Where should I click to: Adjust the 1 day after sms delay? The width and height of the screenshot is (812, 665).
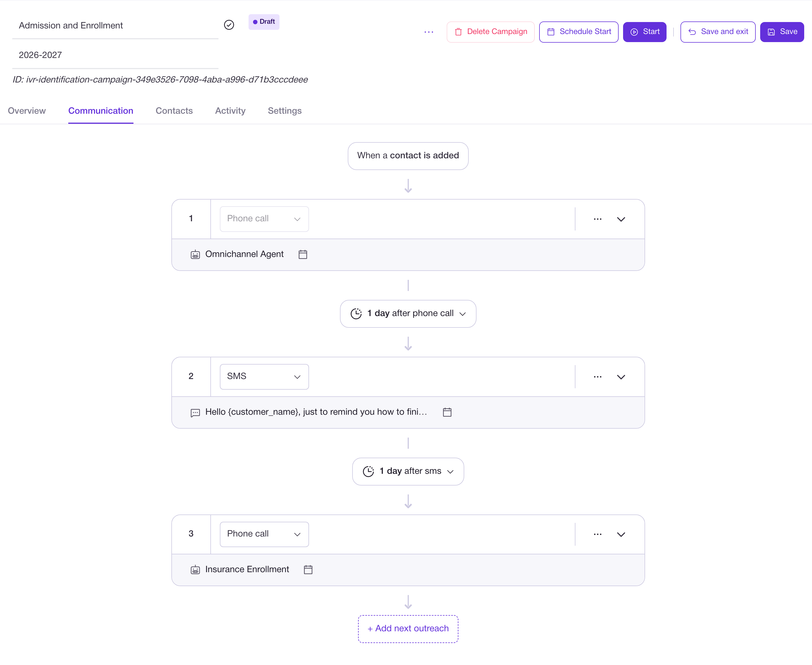point(407,471)
